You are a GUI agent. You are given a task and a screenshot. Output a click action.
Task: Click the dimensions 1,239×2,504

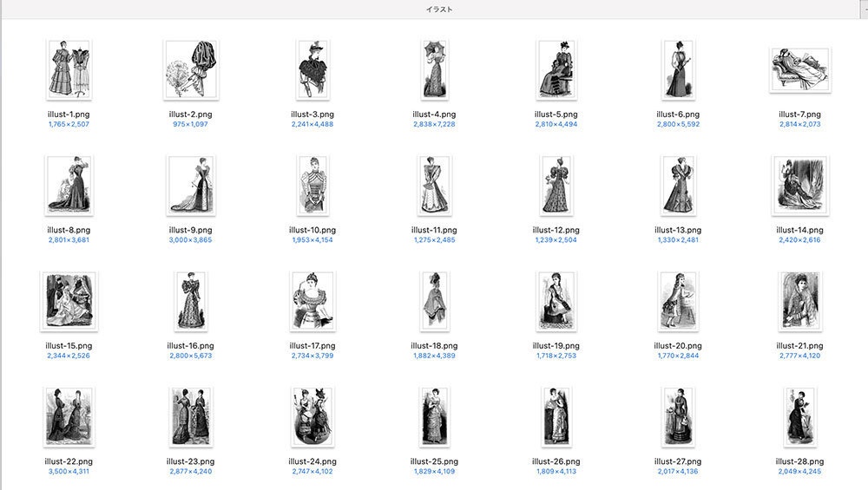click(556, 240)
